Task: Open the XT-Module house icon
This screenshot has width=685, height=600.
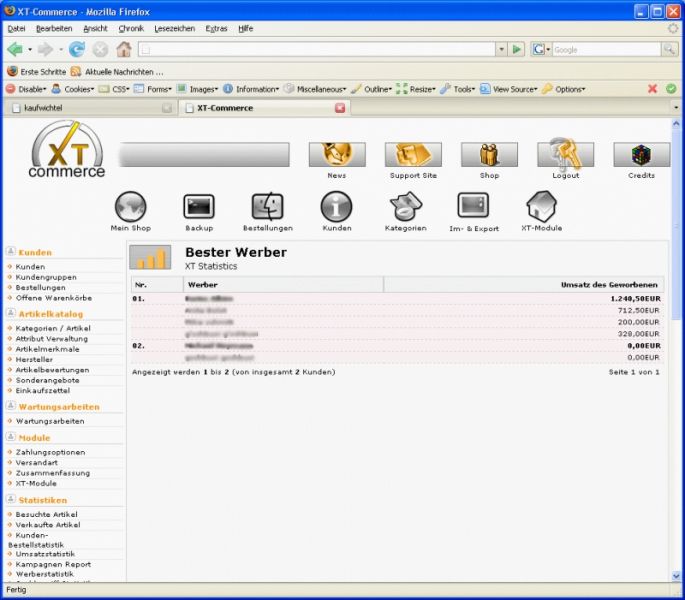Action: 542,207
